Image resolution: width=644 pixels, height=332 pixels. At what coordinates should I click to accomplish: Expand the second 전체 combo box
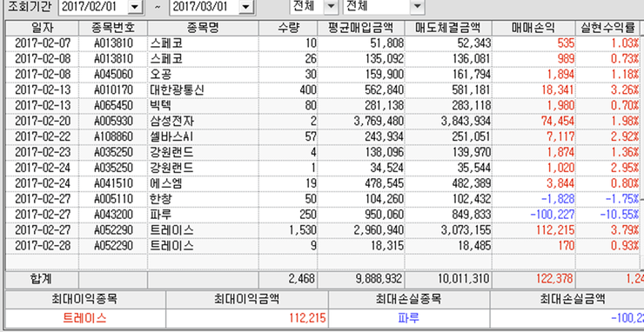(417, 6)
